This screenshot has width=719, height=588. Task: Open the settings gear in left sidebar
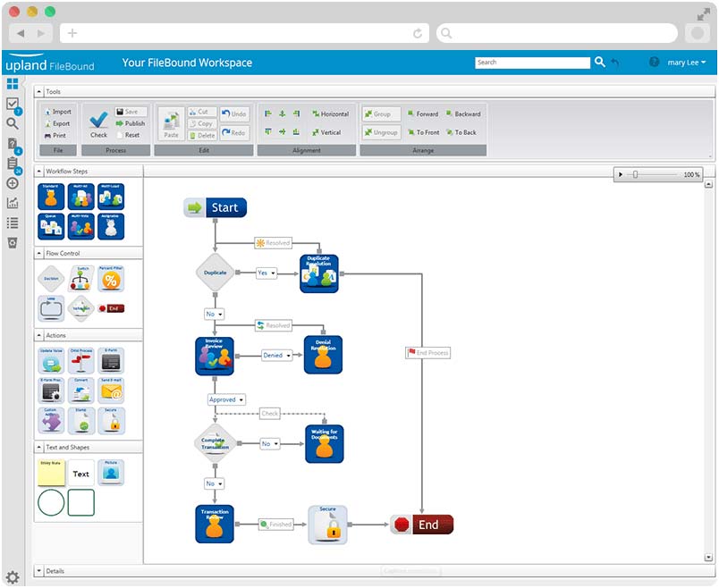click(x=13, y=577)
